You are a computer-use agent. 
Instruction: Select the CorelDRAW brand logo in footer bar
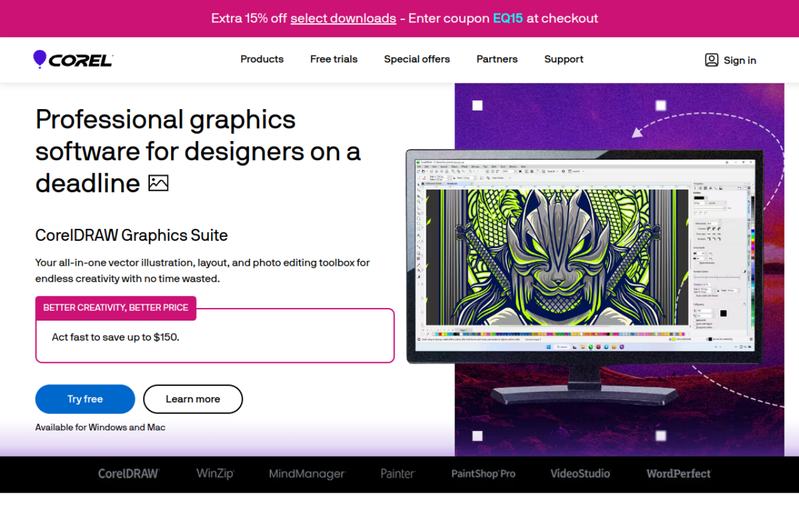pos(129,473)
